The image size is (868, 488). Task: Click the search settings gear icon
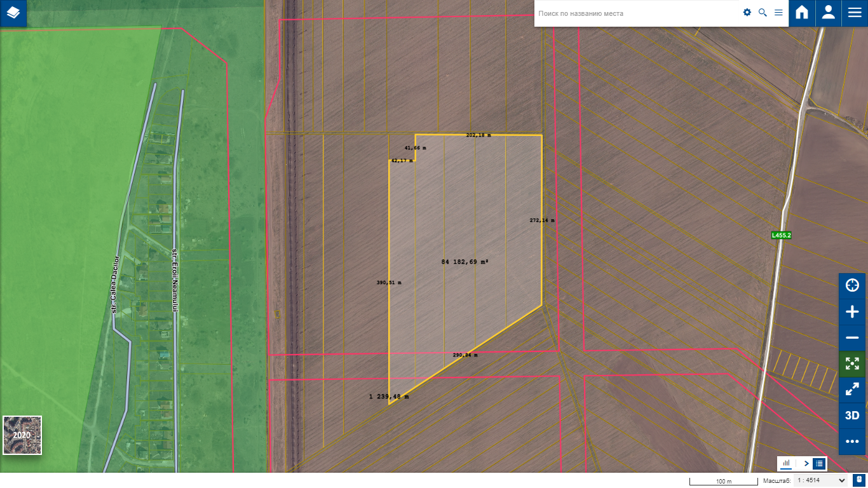pyautogui.click(x=747, y=13)
